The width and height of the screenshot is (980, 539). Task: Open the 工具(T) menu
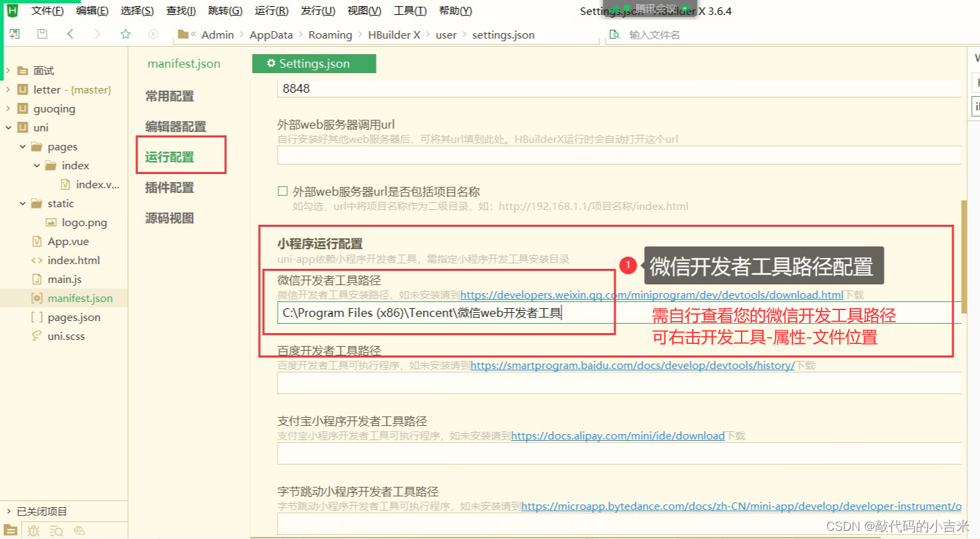tap(410, 11)
